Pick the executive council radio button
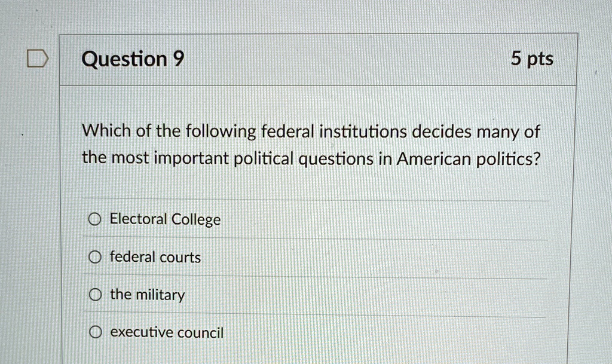This screenshot has height=364, width=612. 96,332
